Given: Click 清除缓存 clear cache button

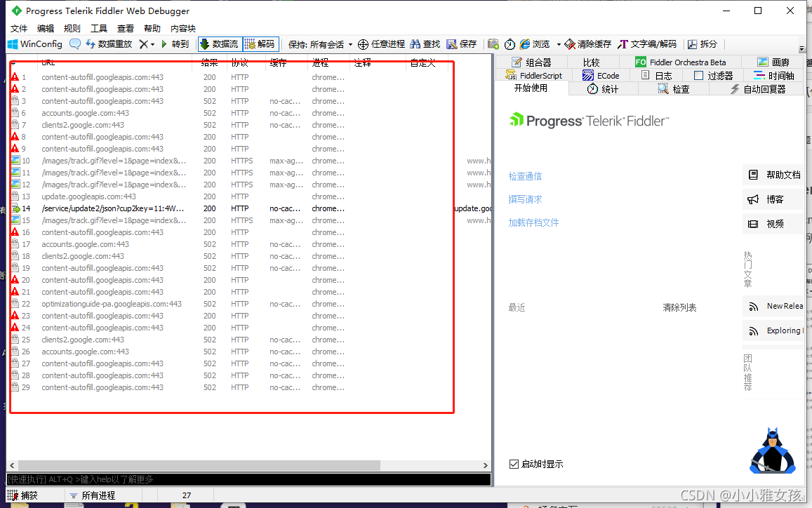Looking at the screenshot, I should (x=587, y=44).
